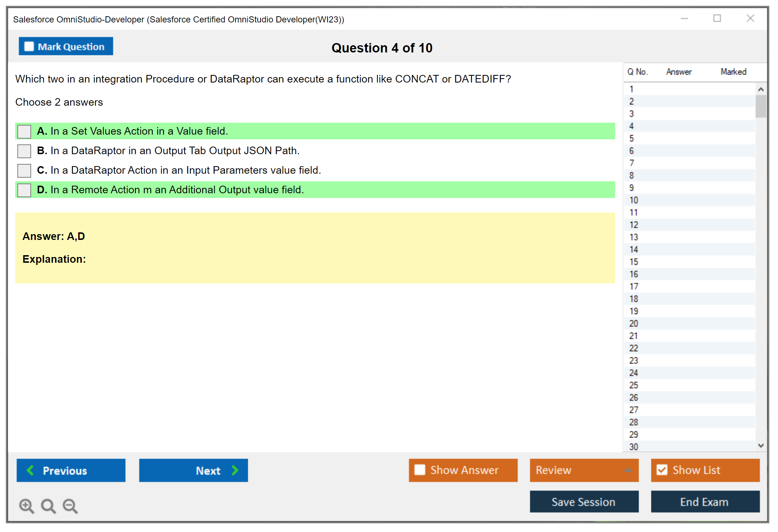This screenshot has height=532, width=778.
Task: Minimize the exam window
Action: tap(684, 18)
